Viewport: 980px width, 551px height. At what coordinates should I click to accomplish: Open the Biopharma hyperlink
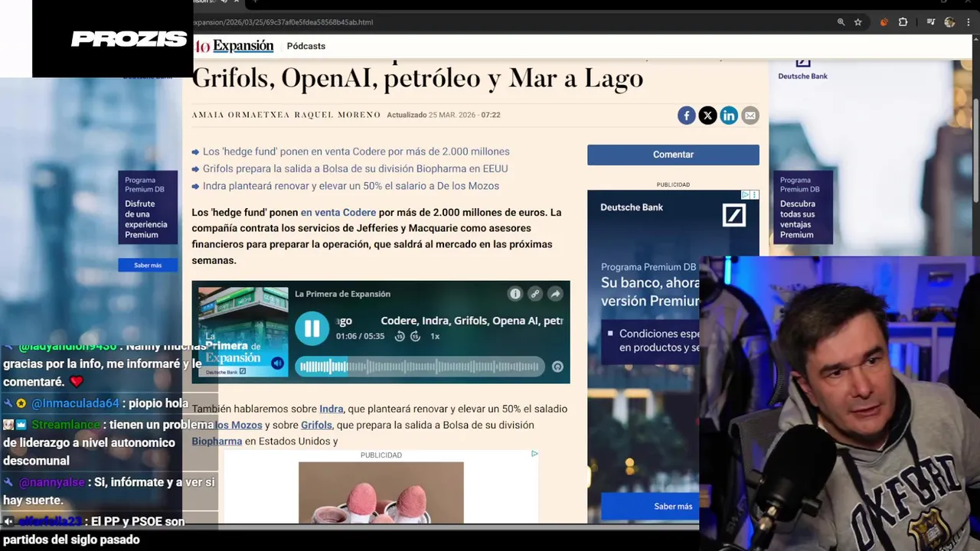coord(217,442)
